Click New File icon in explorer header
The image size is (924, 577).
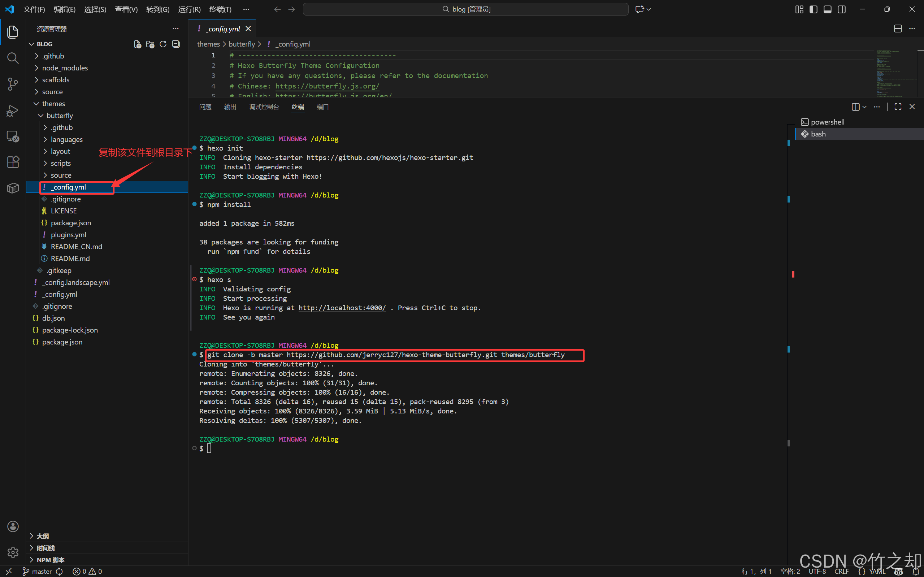pos(137,44)
